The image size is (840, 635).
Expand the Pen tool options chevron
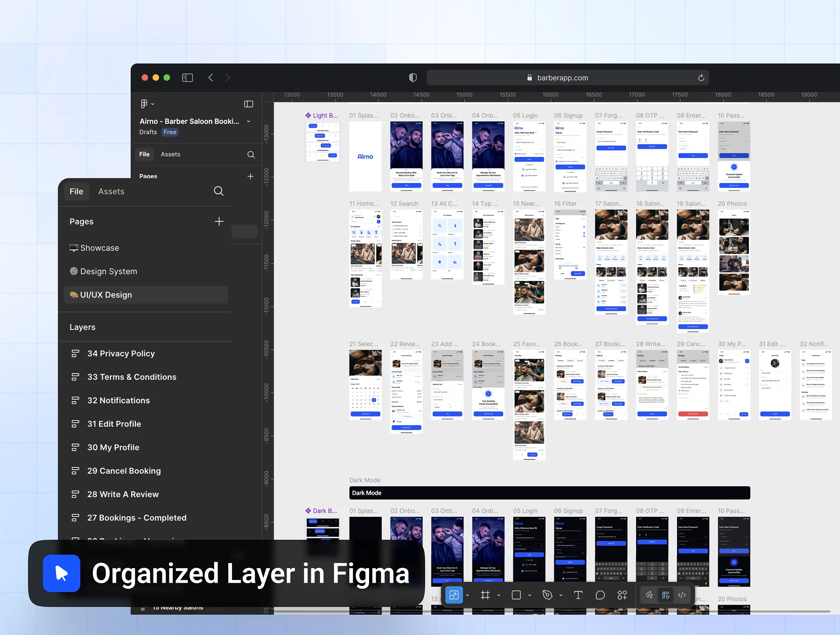tap(561, 595)
